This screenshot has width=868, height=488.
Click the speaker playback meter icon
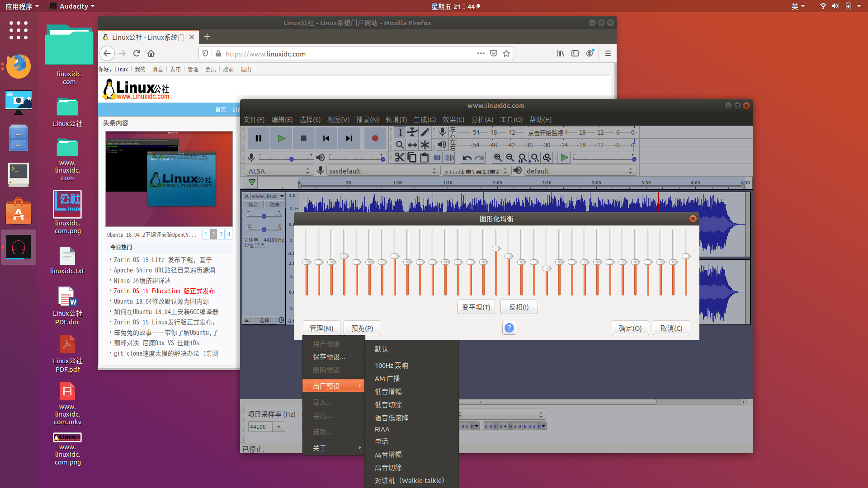click(442, 145)
